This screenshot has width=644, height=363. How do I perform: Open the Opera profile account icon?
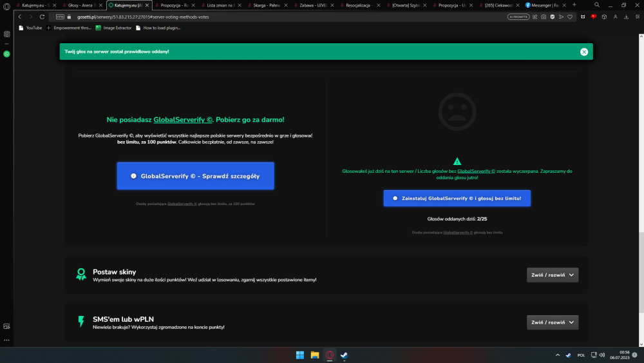(x=615, y=17)
